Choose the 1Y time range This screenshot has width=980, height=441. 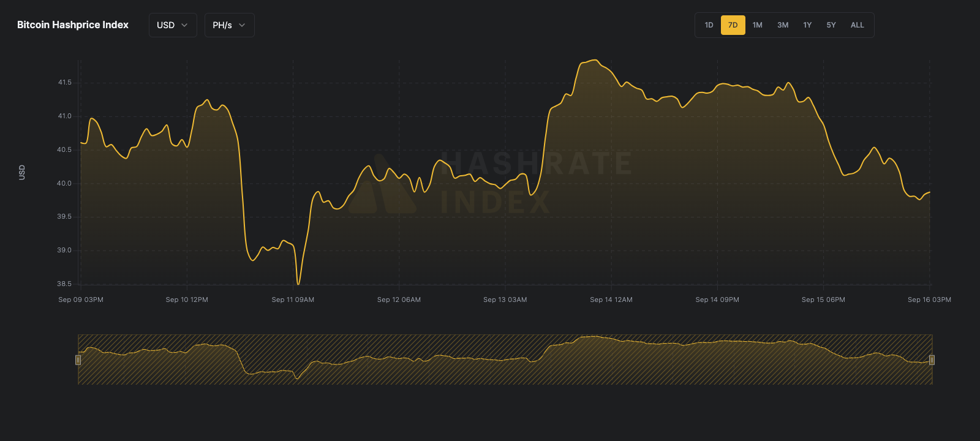pos(807,25)
